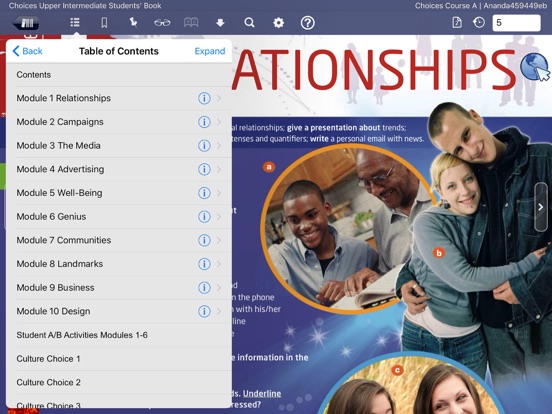Show info for Module 6 Genius

[204, 217]
